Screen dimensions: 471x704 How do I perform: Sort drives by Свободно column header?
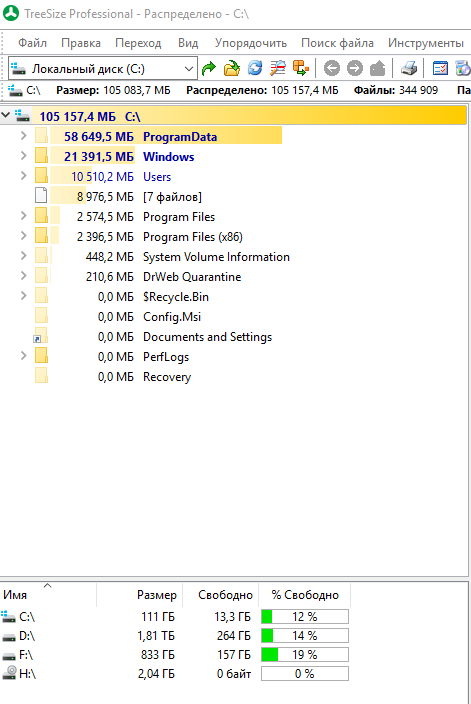[221, 594]
